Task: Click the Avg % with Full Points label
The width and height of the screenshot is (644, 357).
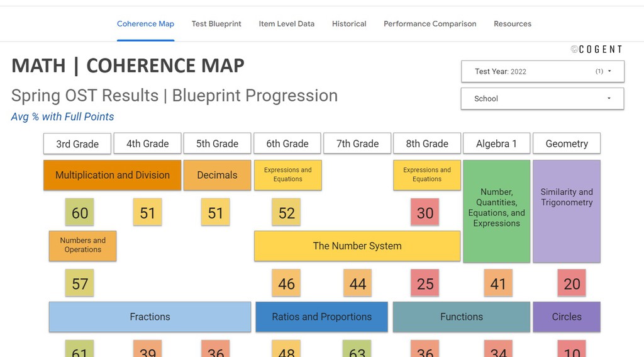Action: click(x=62, y=117)
